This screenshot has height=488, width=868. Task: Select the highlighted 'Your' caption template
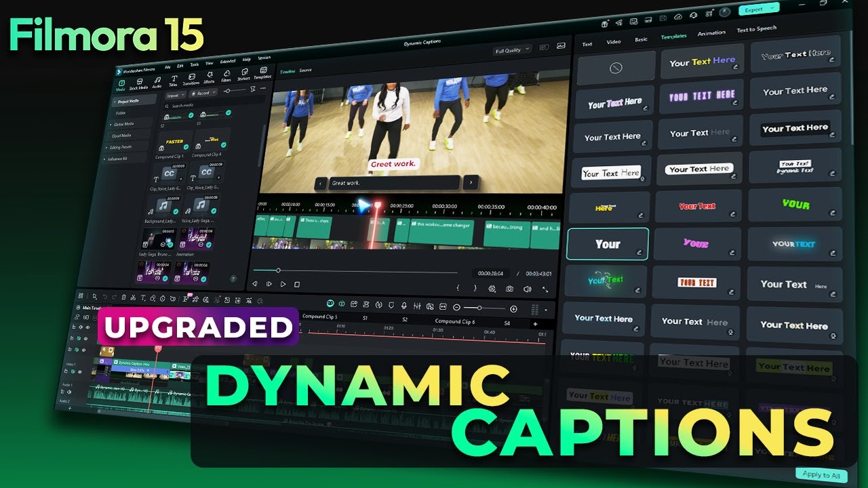pos(608,244)
